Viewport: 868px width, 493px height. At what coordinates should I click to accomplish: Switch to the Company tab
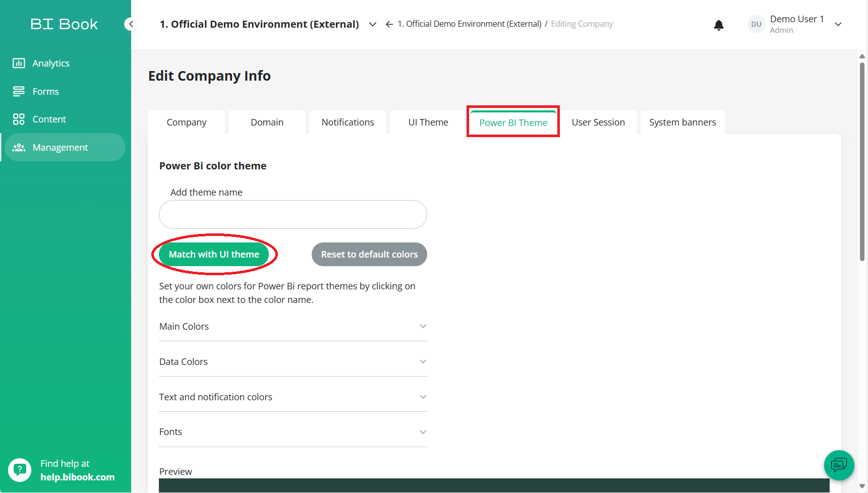(187, 122)
